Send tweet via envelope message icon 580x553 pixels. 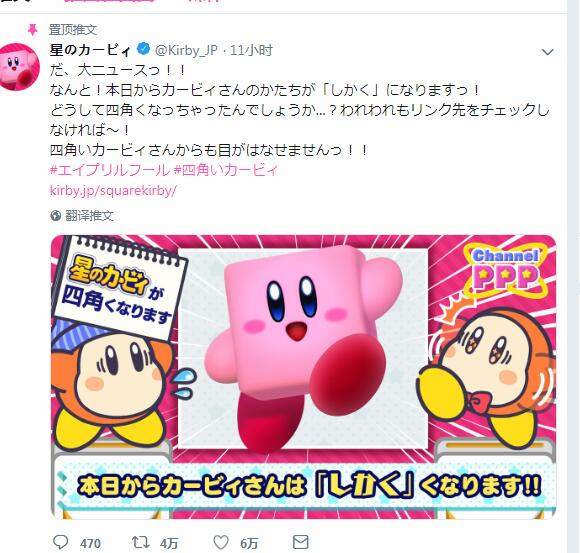click(x=300, y=542)
